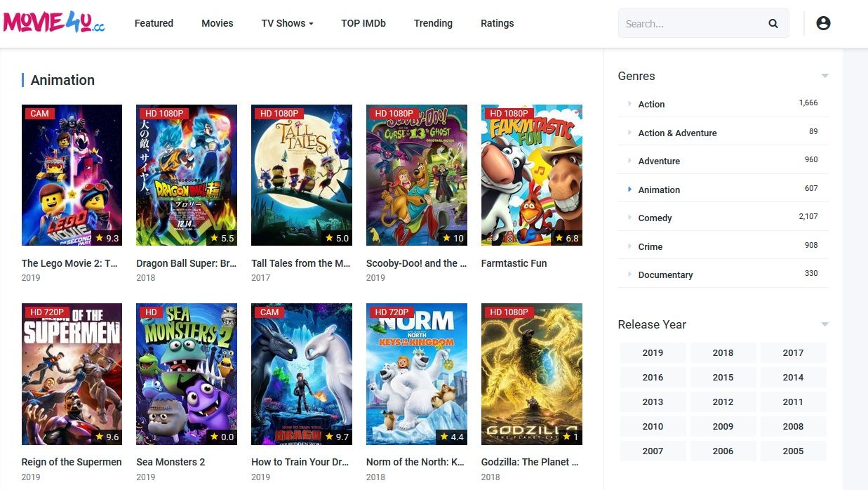This screenshot has height=490, width=868.
Task: Click the 9.3 star rating badge
Action: pos(107,238)
